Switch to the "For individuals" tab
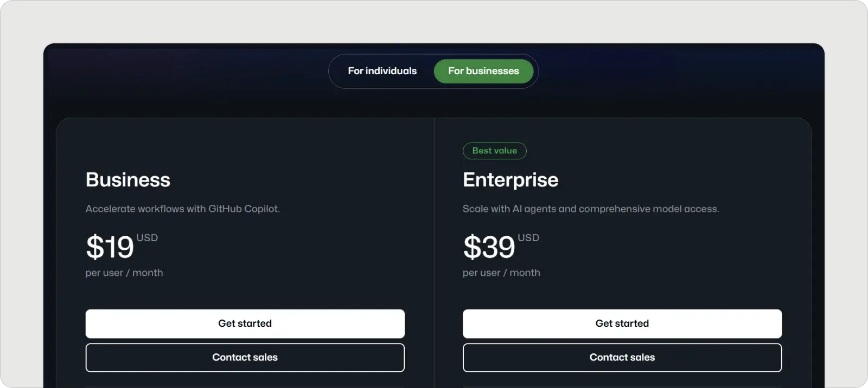Viewport: 868px width, 388px height. point(382,71)
